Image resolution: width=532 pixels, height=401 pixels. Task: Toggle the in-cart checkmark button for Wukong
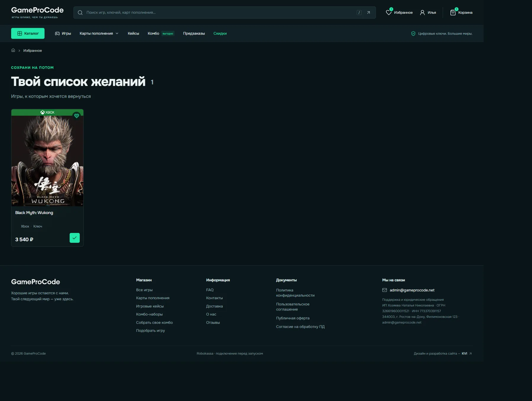pos(74,238)
